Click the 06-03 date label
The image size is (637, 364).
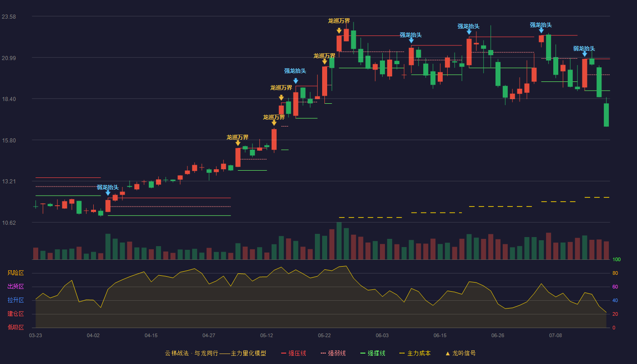(x=382, y=335)
